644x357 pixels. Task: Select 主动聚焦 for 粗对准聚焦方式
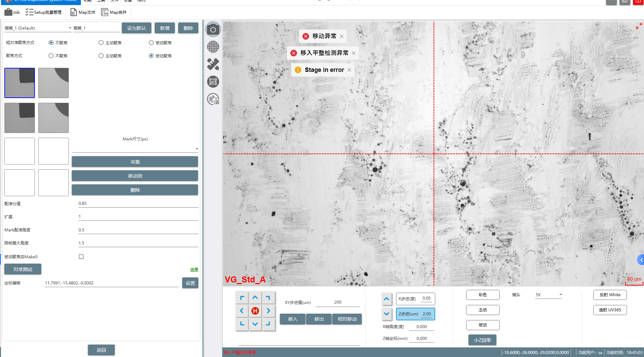[x=101, y=43]
